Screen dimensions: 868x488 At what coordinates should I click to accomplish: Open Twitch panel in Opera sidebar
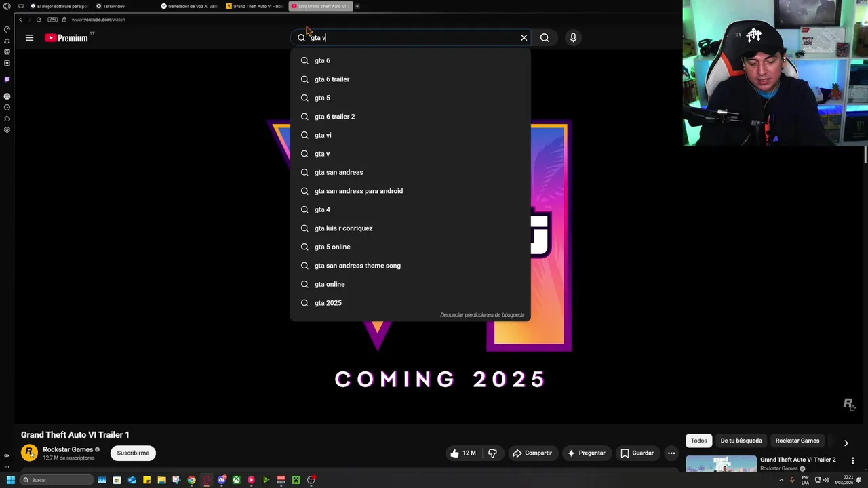click(7, 79)
